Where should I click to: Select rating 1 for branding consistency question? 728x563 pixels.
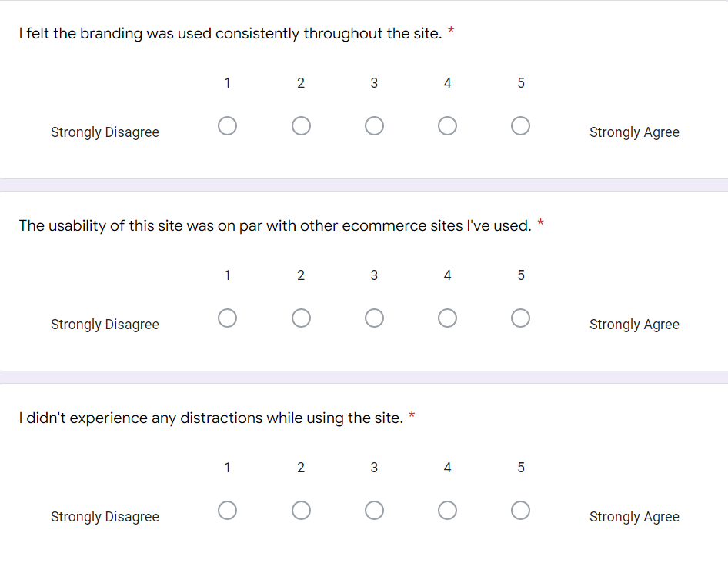228,126
